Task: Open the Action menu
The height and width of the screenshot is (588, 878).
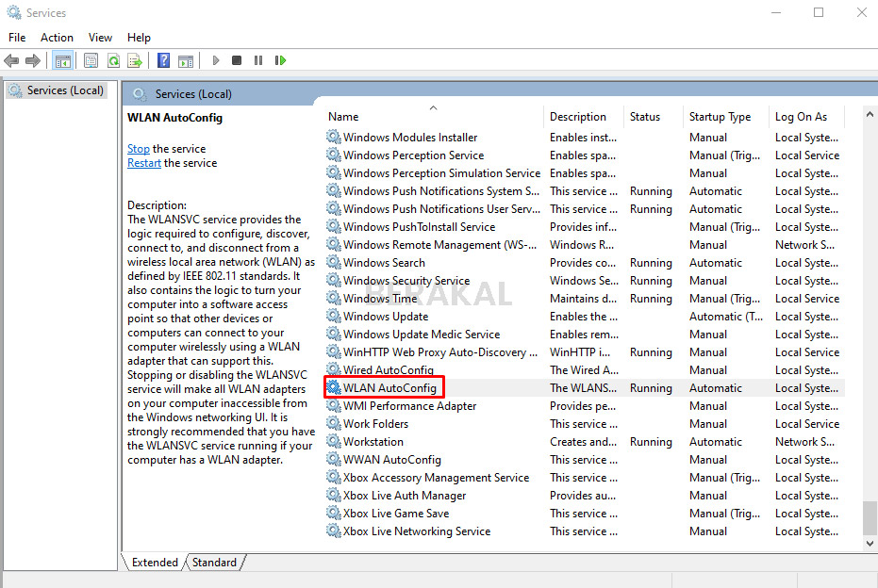Action: tap(57, 38)
